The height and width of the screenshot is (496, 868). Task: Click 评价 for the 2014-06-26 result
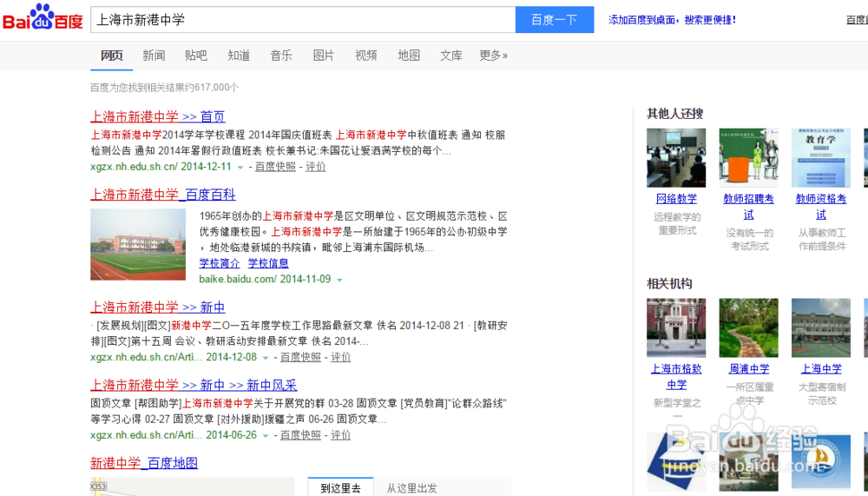click(340, 435)
